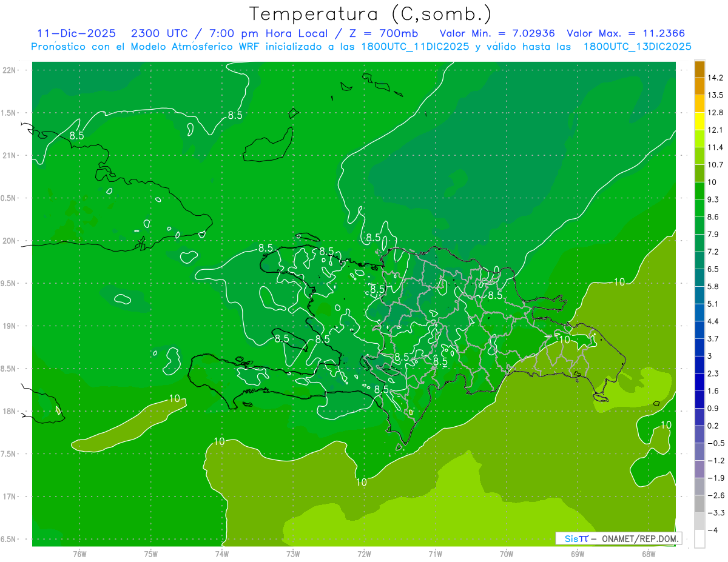Click the -3.3 color bar label
This screenshot has height=562, width=728.
pos(715,513)
